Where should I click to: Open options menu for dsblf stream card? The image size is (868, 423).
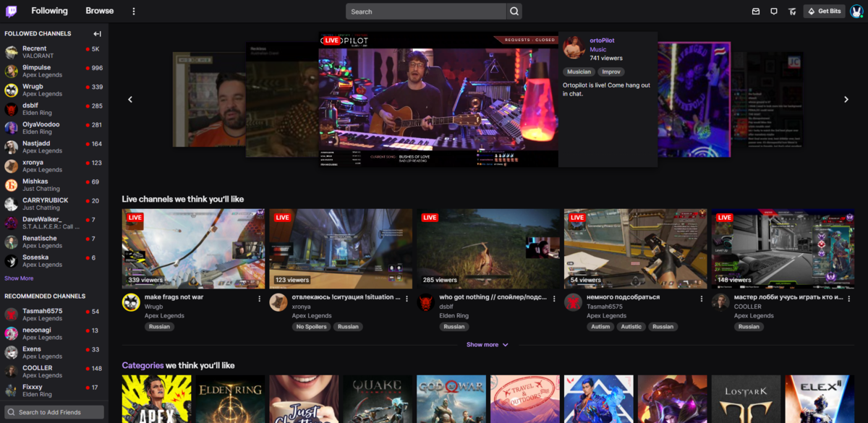555,298
